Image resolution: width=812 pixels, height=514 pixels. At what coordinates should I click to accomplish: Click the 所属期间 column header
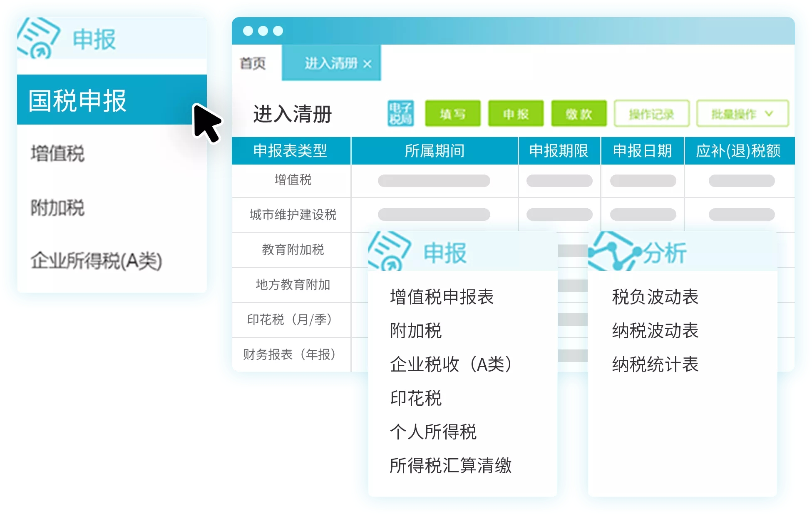click(435, 151)
